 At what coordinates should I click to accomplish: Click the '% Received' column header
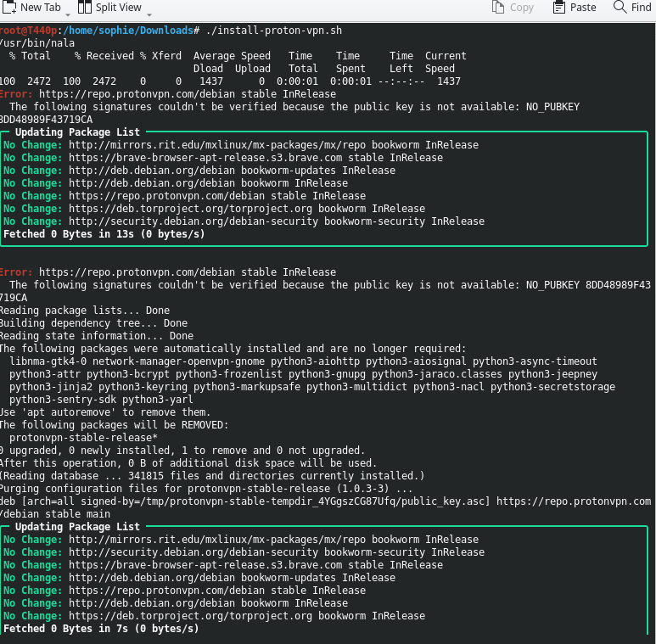coord(104,56)
